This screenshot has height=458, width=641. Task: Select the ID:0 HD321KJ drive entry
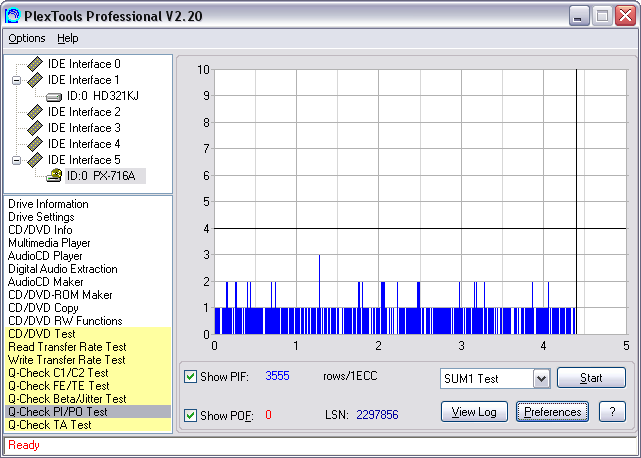(x=103, y=96)
